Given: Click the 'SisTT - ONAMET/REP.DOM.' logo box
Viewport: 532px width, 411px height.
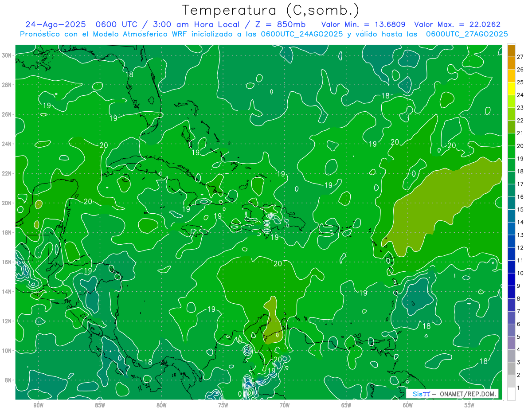Looking at the screenshot, I should click(452, 394).
